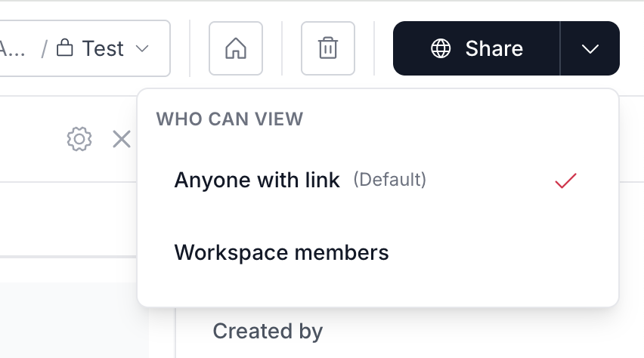
Task: Select the Anyone with link option
Action: (257, 181)
